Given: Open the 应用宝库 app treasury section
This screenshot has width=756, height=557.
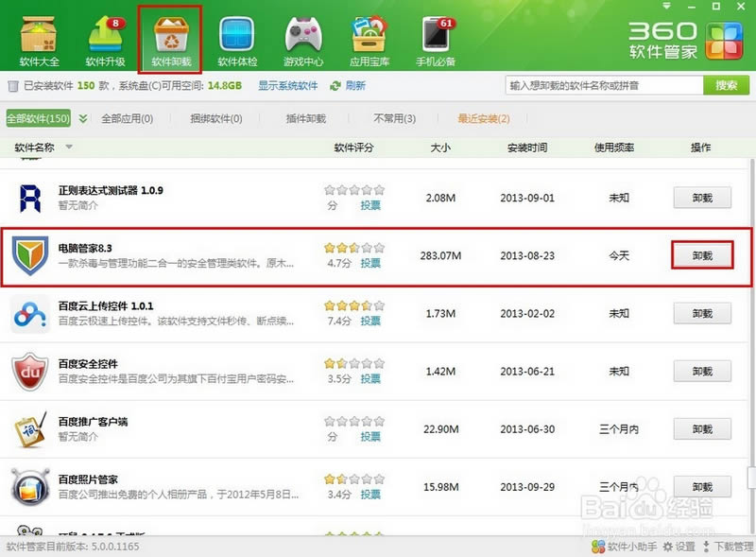Looking at the screenshot, I should (x=369, y=41).
